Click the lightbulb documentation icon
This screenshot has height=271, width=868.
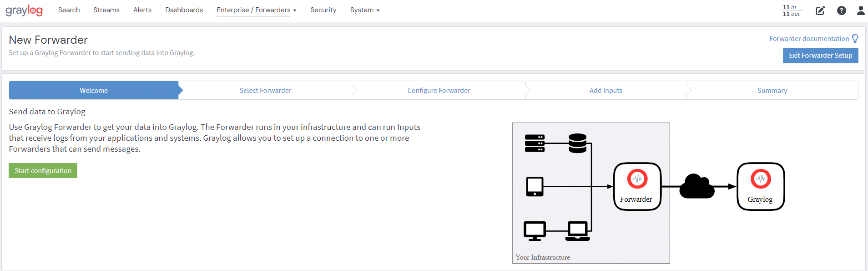pos(855,38)
